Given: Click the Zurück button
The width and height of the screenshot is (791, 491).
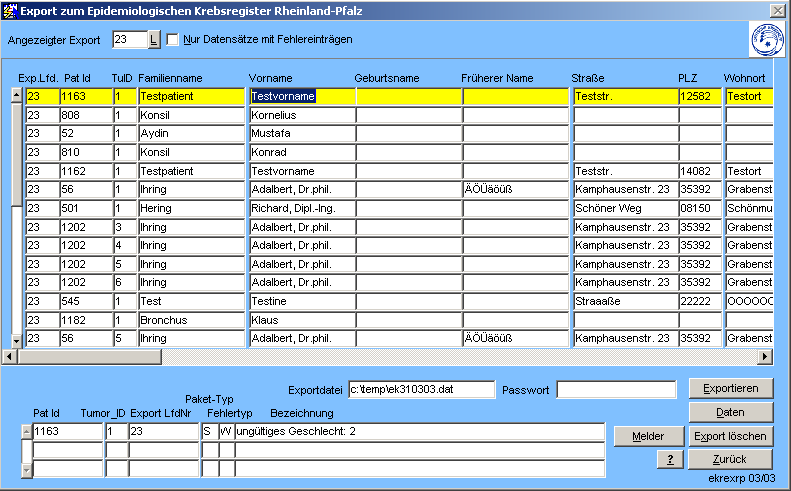Looking at the screenshot, I should click(730, 460).
